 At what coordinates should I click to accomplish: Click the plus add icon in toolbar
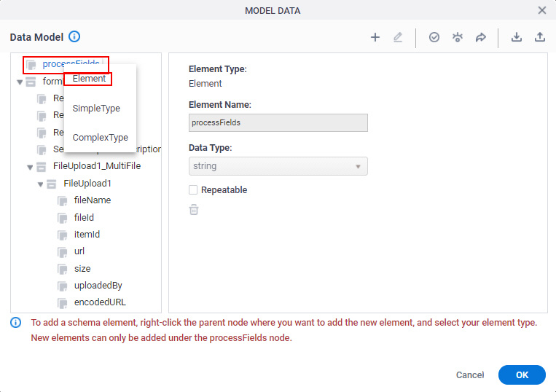click(375, 37)
